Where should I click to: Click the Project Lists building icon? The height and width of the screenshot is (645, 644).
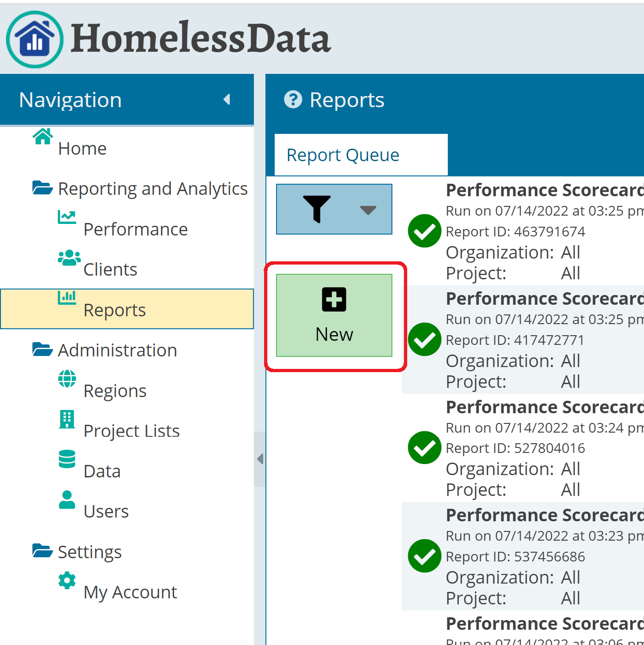coord(67,419)
